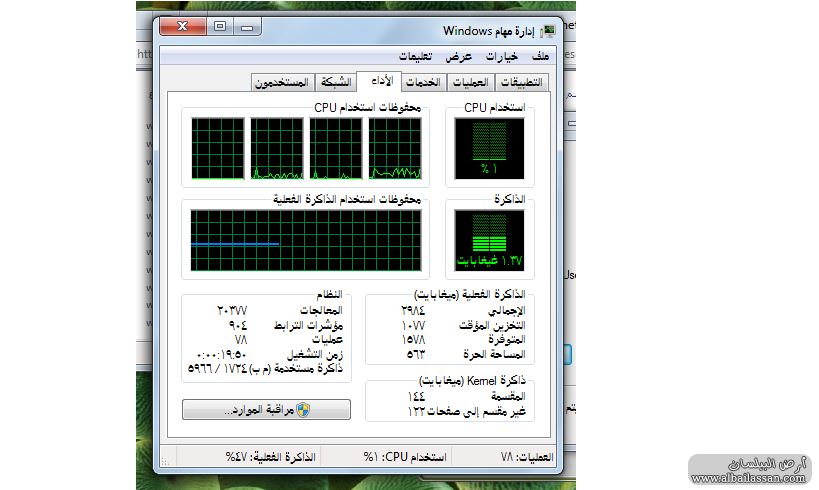This screenshot has width=819, height=490.
Task: Switch to the المستخدمون (Users) tab
Action: pyautogui.click(x=282, y=83)
